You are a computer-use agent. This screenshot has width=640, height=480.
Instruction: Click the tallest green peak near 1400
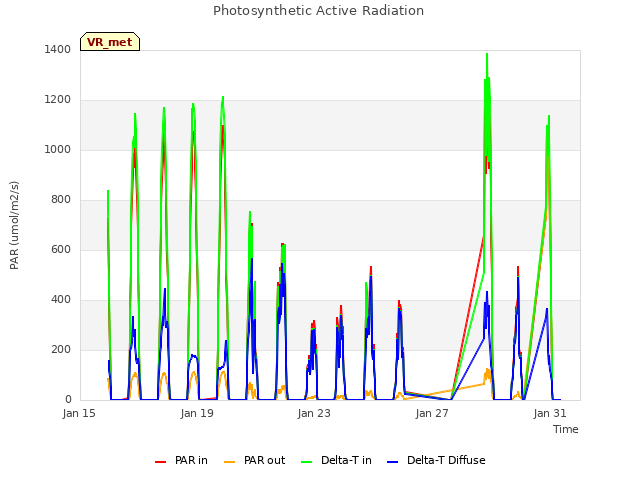click(487, 54)
